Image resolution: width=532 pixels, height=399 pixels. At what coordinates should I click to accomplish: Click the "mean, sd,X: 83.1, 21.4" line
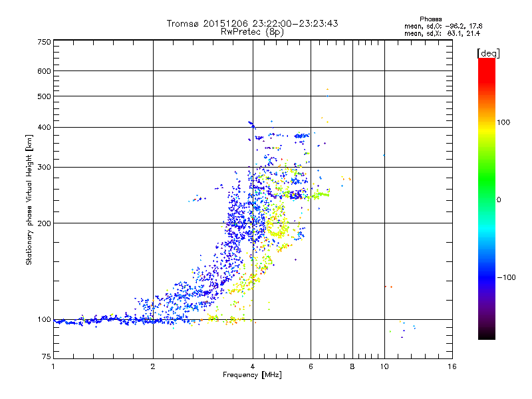[x=442, y=33]
